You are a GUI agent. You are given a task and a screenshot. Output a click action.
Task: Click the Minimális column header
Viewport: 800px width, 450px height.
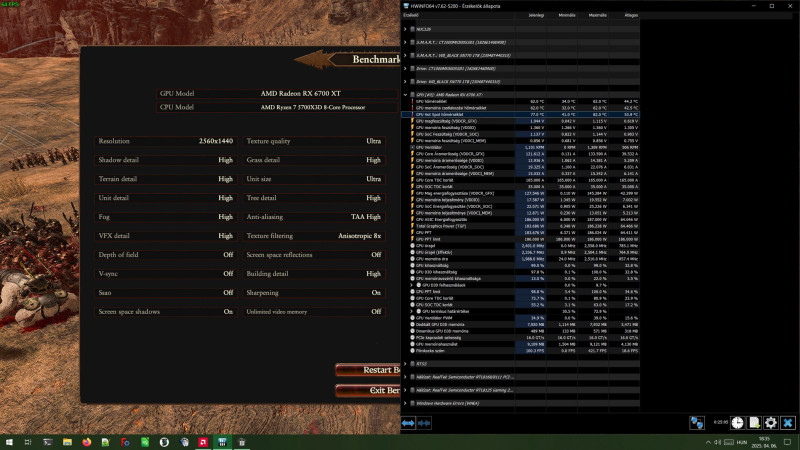(567, 15)
